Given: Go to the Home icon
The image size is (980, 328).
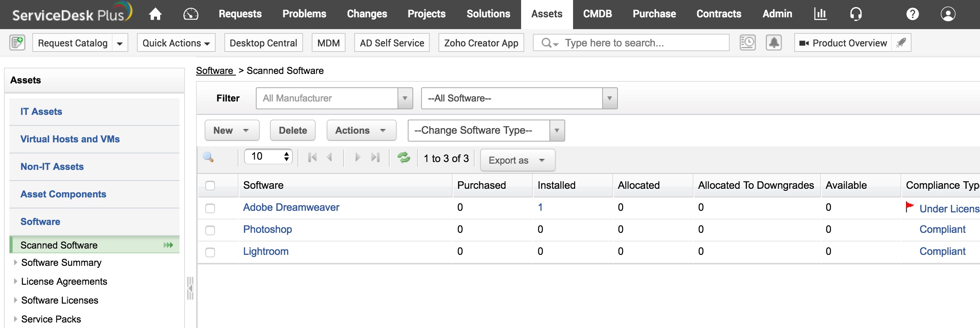Looking at the screenshot, I should pos(155,14).
